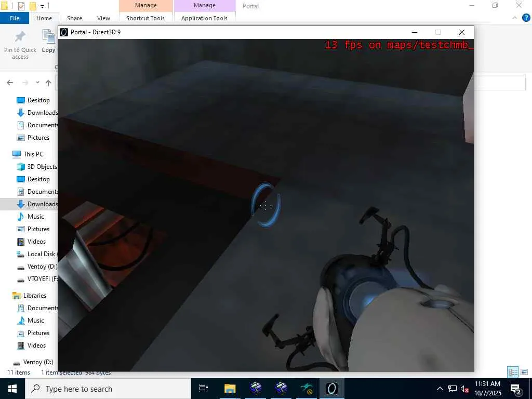Open Customize Quick Access Toolbar dropdown arrow
Screen dimensions: 532x399
pyautogui.click(x=42, y=6)
